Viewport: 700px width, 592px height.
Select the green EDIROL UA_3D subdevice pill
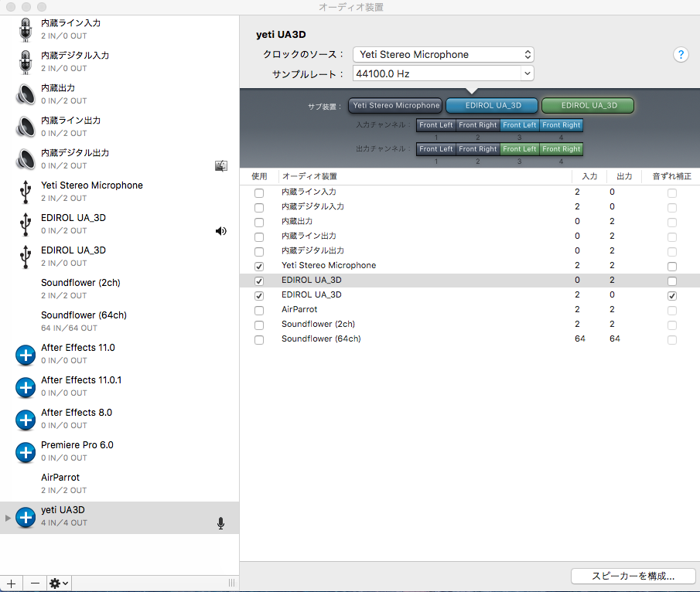pyautogui.click(x=589, y=106)
